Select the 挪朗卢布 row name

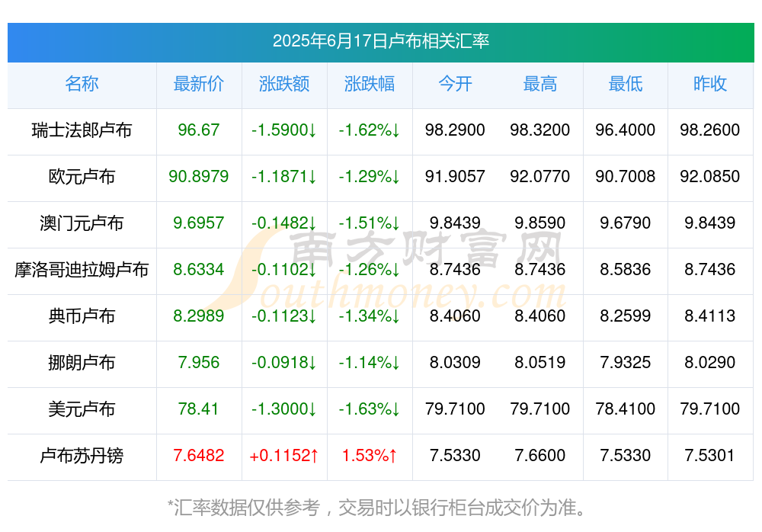82,363
